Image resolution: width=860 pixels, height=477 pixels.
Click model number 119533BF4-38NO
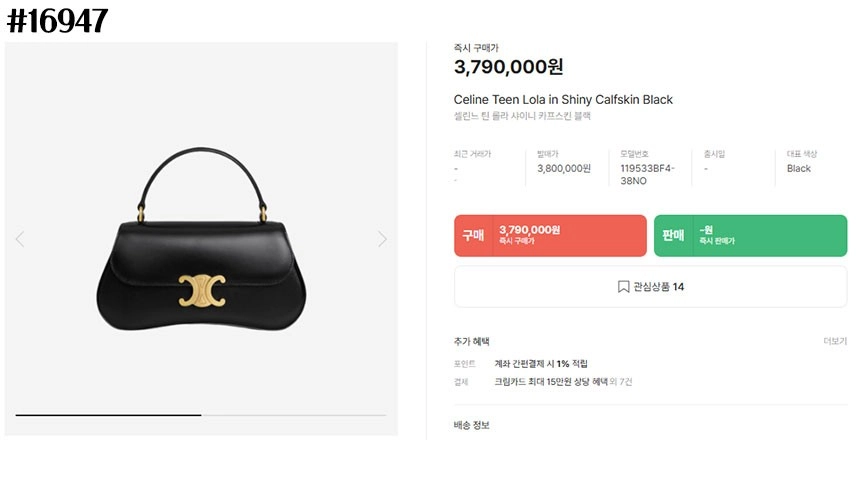tap(647, 174)
